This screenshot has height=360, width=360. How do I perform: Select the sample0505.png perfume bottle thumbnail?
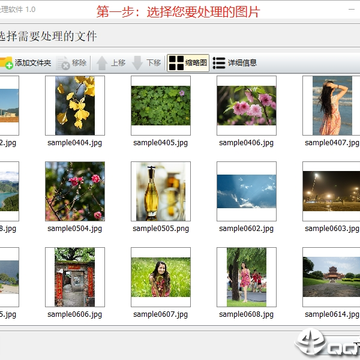[x=161, y=191]
